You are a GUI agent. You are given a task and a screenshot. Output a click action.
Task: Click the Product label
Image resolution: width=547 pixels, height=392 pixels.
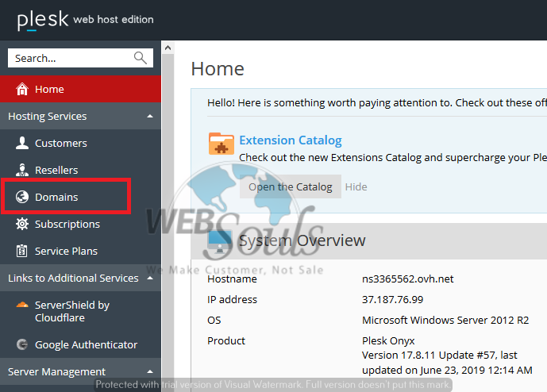click(226, 340)
